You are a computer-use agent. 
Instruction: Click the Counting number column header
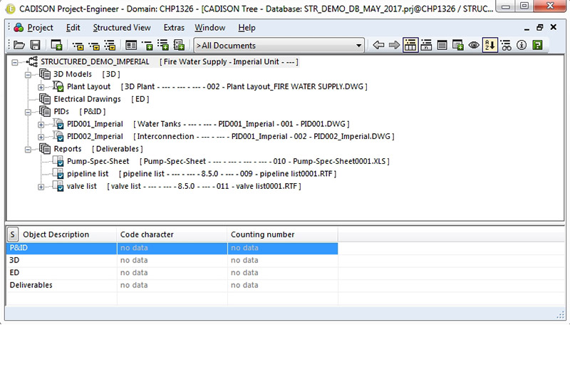tap(282, 234)
